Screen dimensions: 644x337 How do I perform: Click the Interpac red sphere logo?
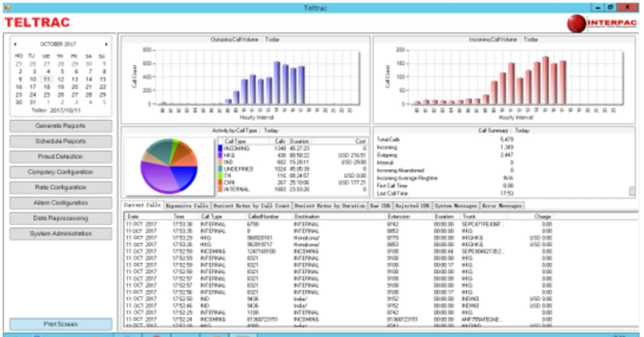[576, 23]
